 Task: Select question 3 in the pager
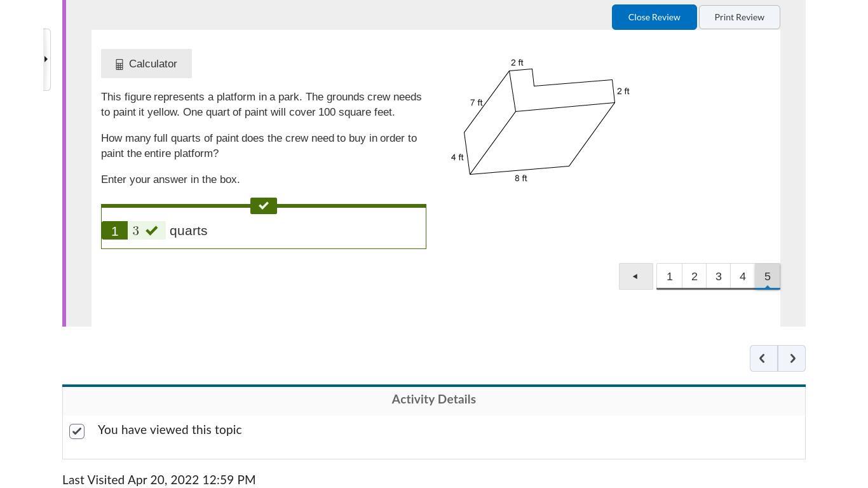(x=718, y=276)
